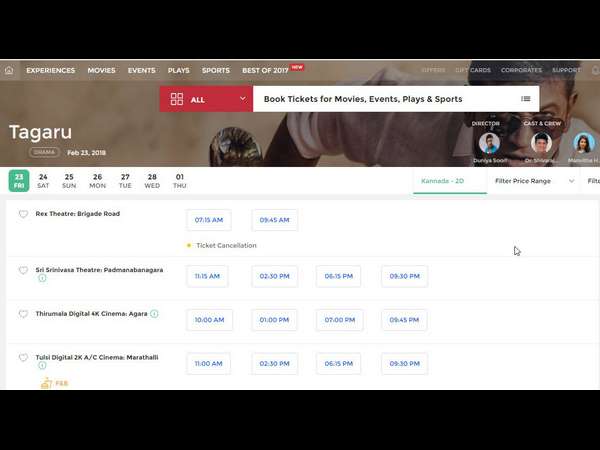
Task: Favorite Rex Theatre using the heart icon
Action: 24,214
